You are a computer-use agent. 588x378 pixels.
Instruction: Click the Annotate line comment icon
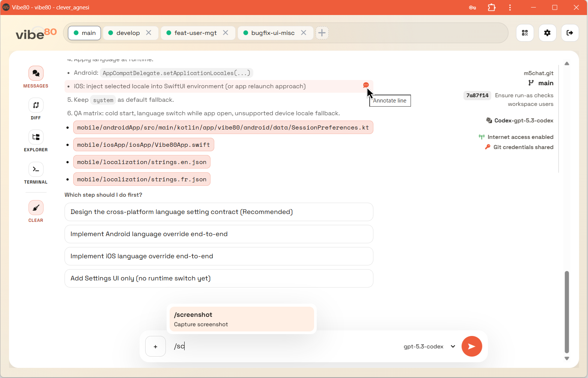(366, 85)
